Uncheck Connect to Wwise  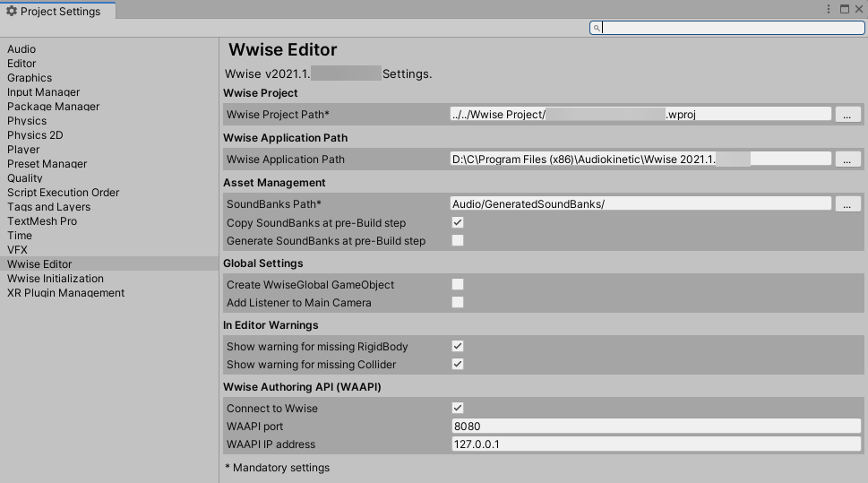[458, 408]
